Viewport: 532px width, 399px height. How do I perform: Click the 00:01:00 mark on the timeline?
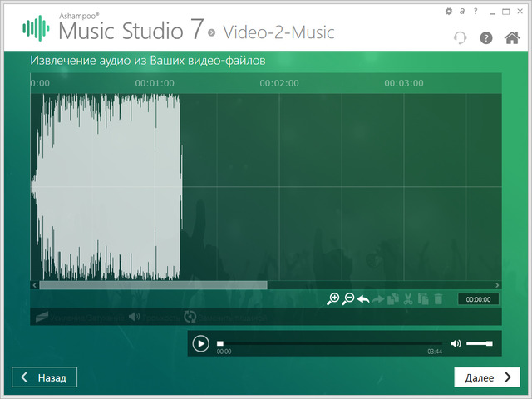coord(155,83)
